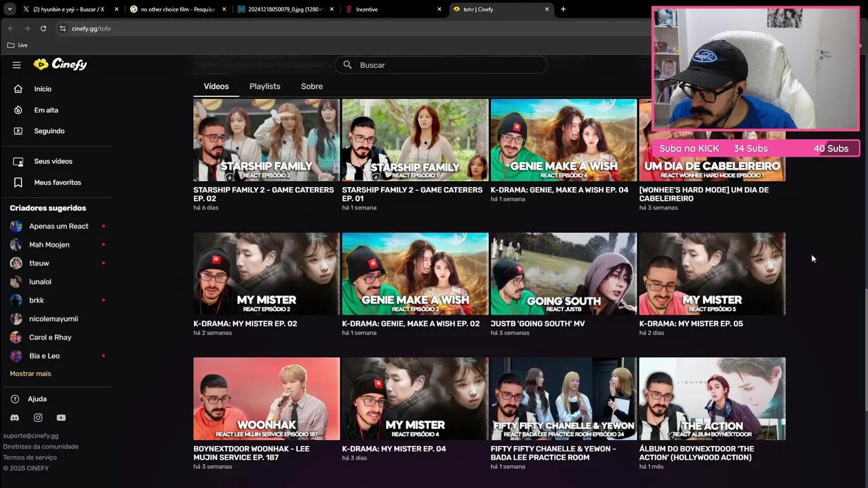The image size is (868, 488).
Task: Open Cinefy Discord icon link
Action: pyautogui.click(x=15, y=418)
